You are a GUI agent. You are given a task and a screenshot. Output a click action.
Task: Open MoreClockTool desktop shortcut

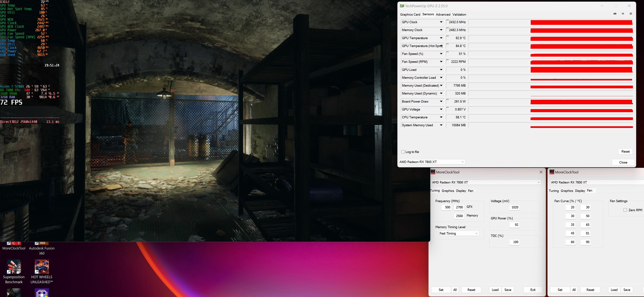14,246
